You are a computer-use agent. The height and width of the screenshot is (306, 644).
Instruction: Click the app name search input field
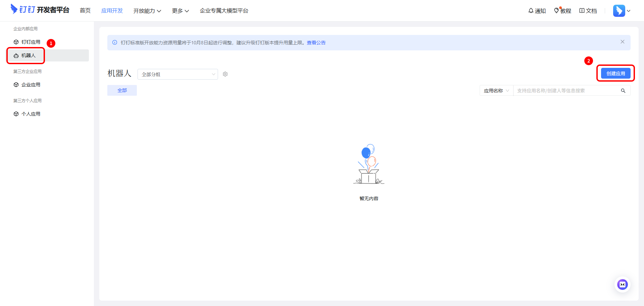click(x=567, y=91)
